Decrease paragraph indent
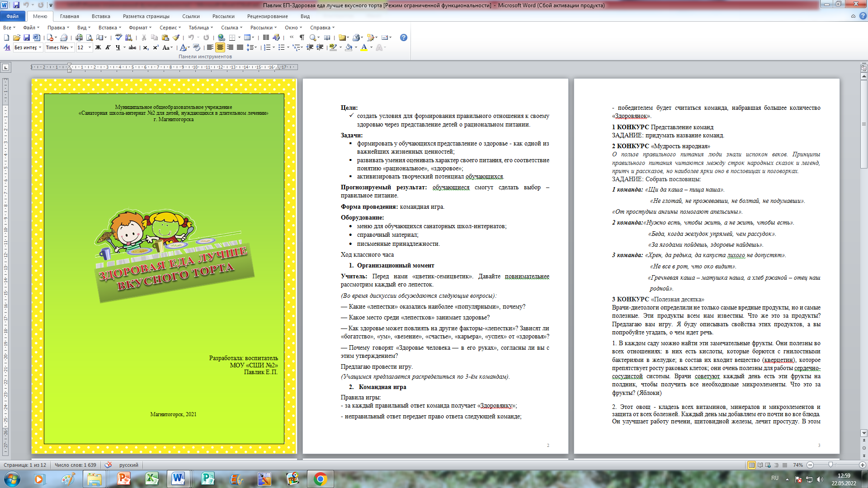Screen dimensions: 868x488 (x=310, y=47)
